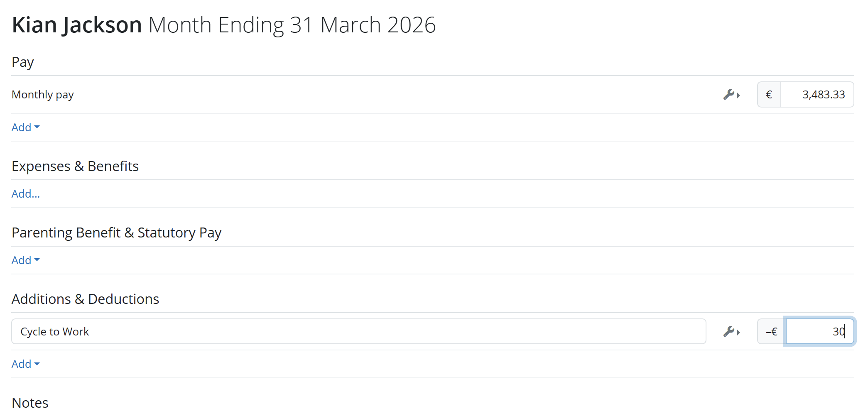Click Add... link under Expenses & Benefits
The width and height of the screenshot is (868, 416).
pos(25,194)
